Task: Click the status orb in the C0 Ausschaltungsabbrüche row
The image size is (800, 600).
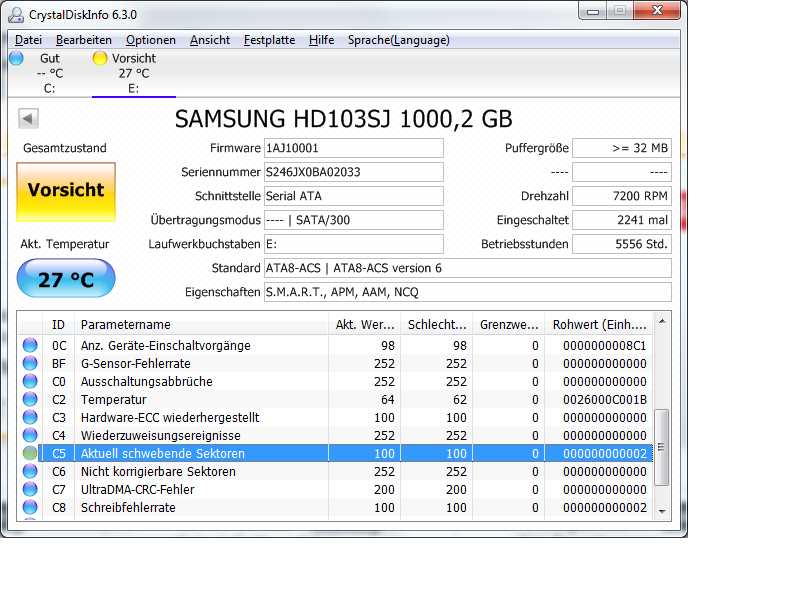Action: 30,381
